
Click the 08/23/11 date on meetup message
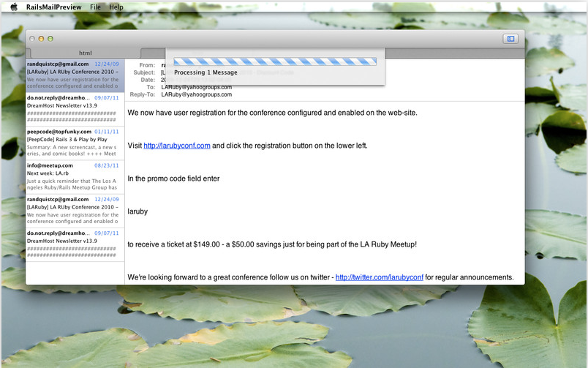coord(107,165)
